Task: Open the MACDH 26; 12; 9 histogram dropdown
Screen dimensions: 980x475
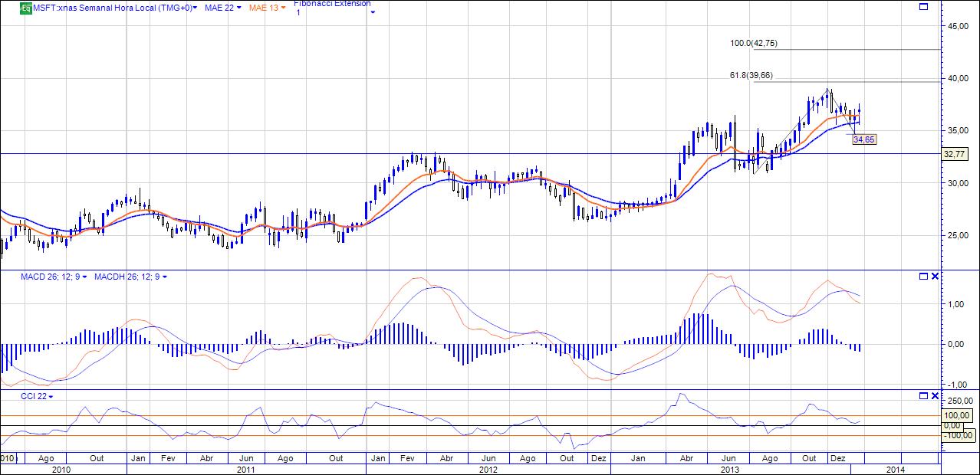Action: coord(164,277)
